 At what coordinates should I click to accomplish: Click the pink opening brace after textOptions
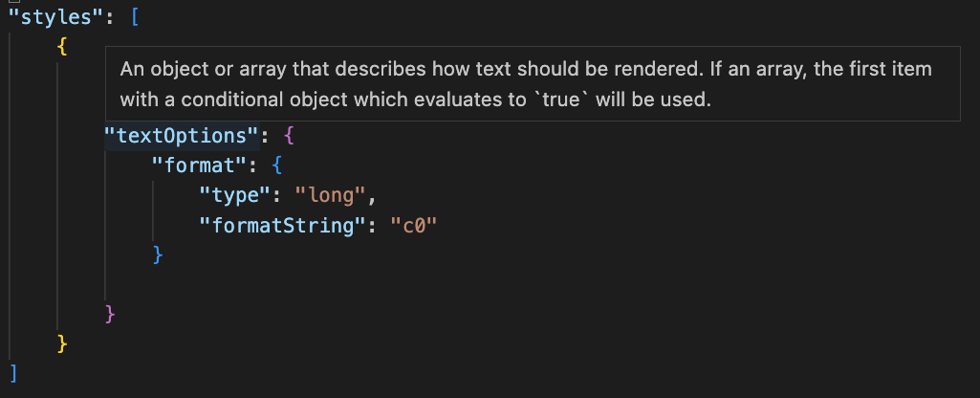pyautogui.click(x=290, y=136)
